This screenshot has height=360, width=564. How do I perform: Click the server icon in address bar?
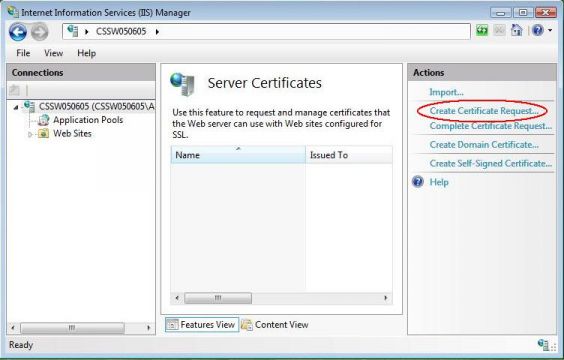tap(73, 31)
